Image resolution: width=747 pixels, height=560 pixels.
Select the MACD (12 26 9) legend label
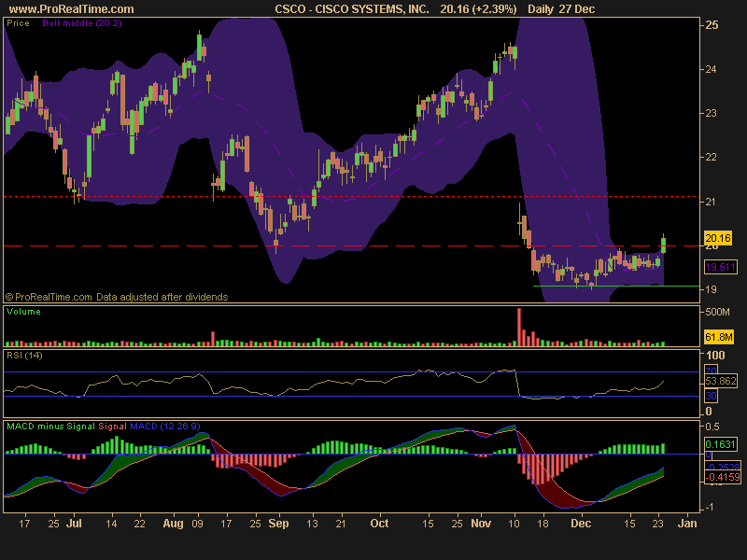tap(165, 427)
